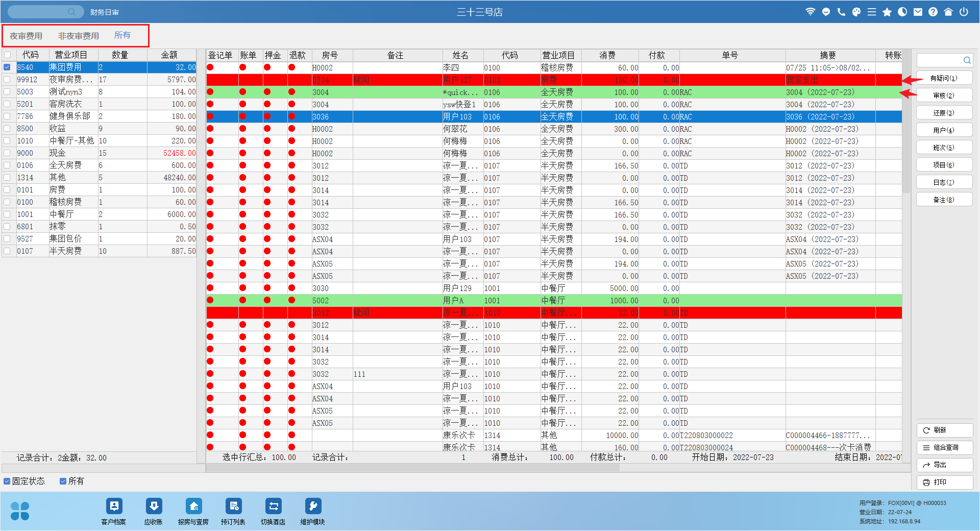Check the 9000 现金 row checkbox

7,153
